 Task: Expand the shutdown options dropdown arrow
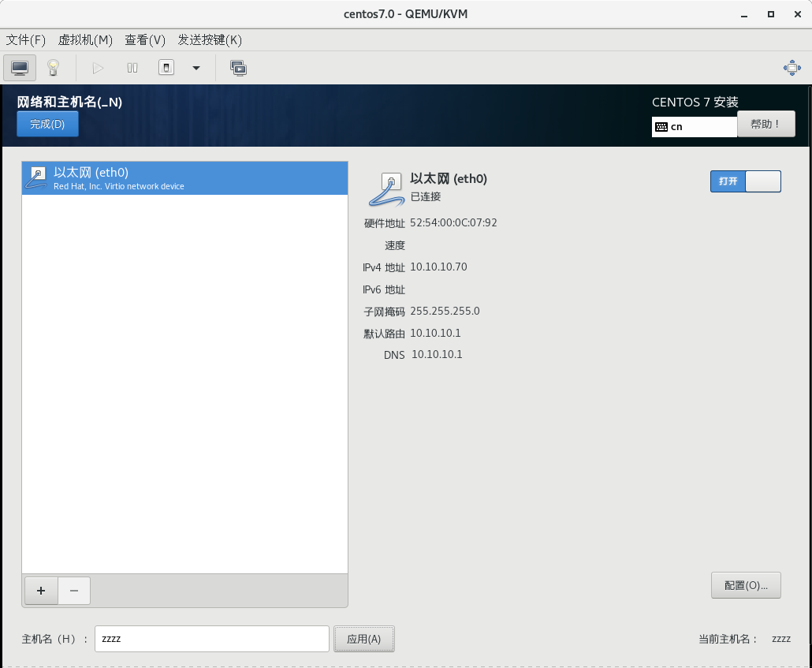[x=196, y=68]
